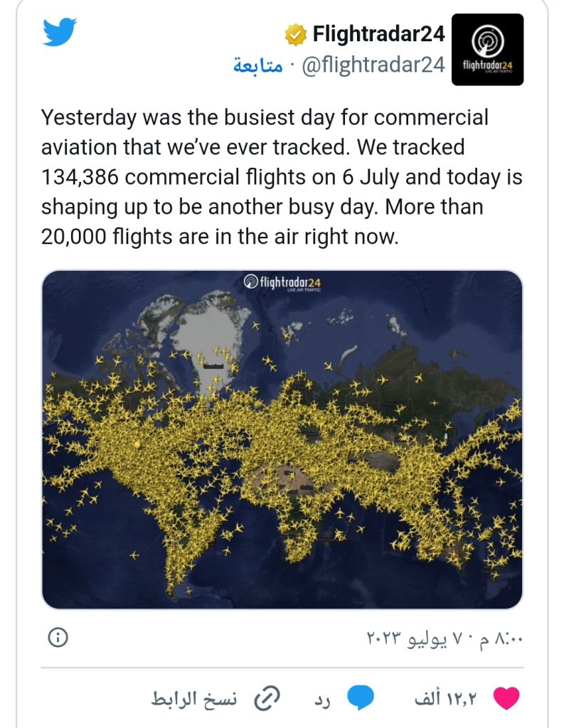The width and height of the screenshot is (564, 728).
Task: Click the round yellow dot over North America
Action: point(137,444)
